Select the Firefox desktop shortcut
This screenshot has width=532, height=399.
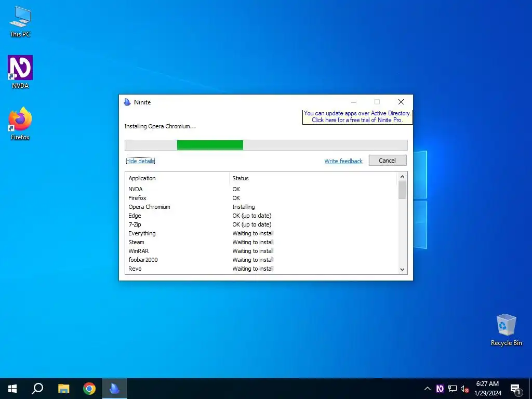tap(20, 124)
